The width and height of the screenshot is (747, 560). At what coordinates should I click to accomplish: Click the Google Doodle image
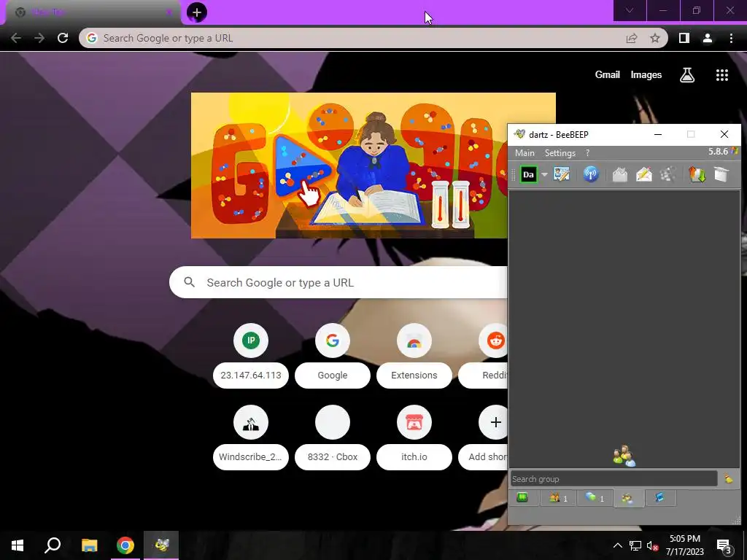pyautogui.click(x=349, y=166)
